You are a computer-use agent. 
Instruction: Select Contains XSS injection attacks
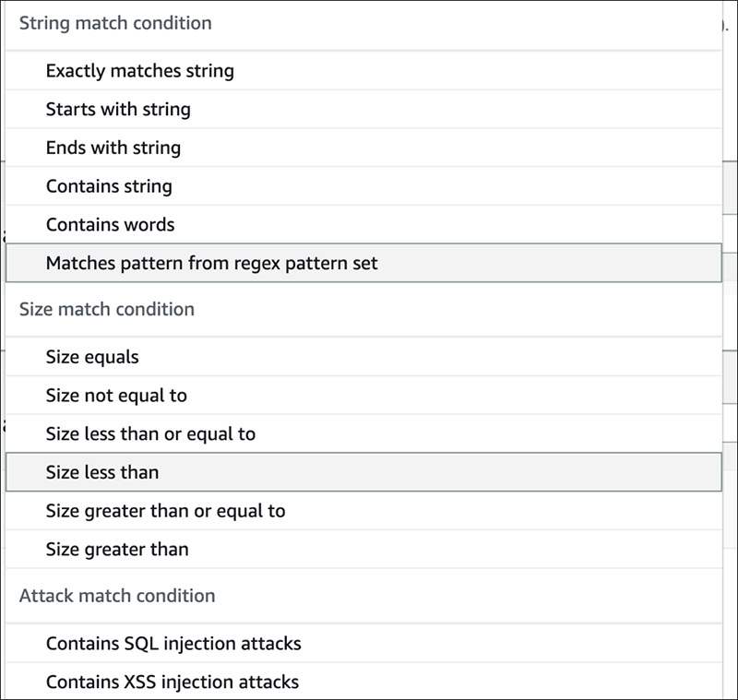(173, 682)
